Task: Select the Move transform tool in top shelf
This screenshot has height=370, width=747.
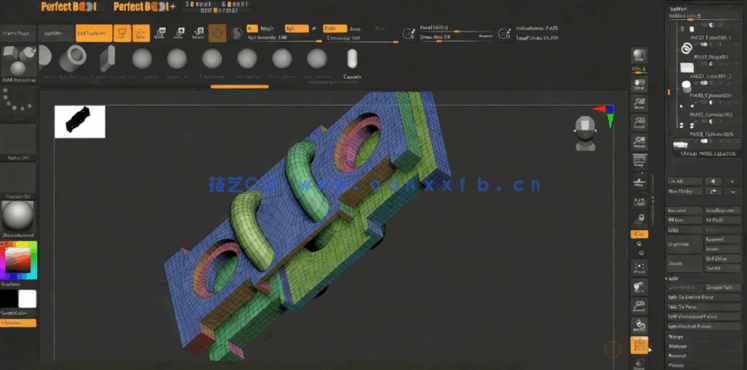Action: 161,33
